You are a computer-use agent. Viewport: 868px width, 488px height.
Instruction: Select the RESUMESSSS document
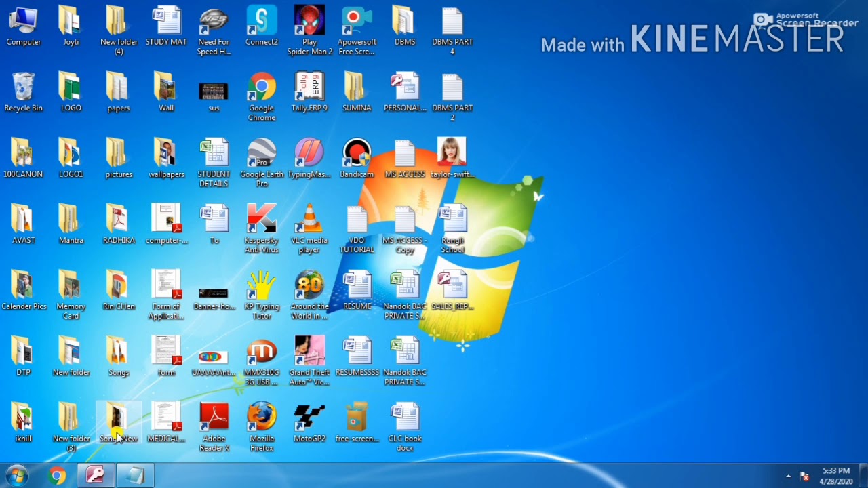coord(357,357)
